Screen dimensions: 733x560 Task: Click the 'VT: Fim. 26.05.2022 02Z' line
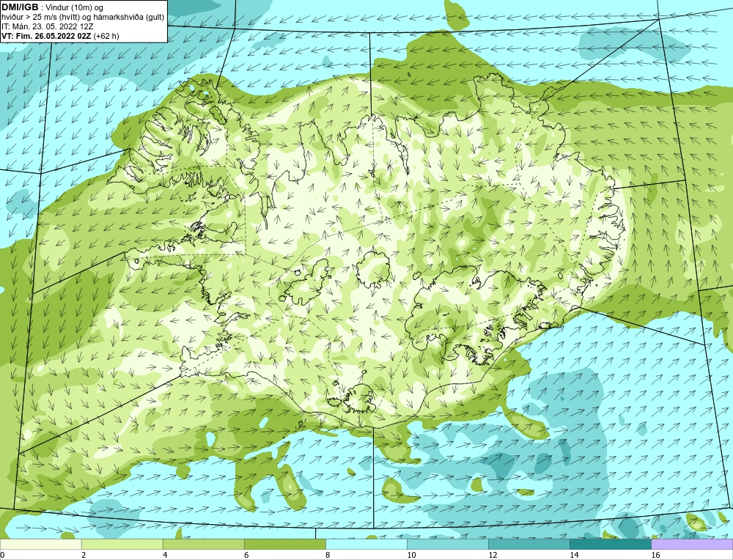[46, 36]
